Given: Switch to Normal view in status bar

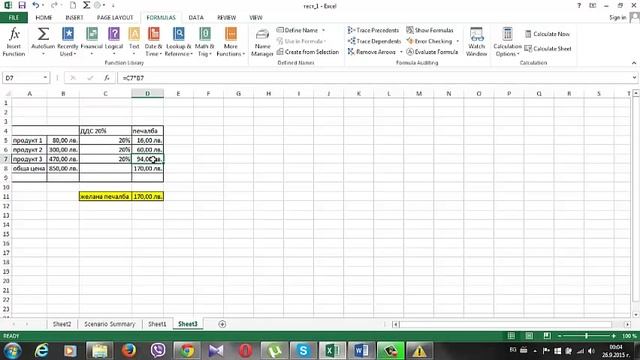Looking at the screenshot, I should [511, 336].
